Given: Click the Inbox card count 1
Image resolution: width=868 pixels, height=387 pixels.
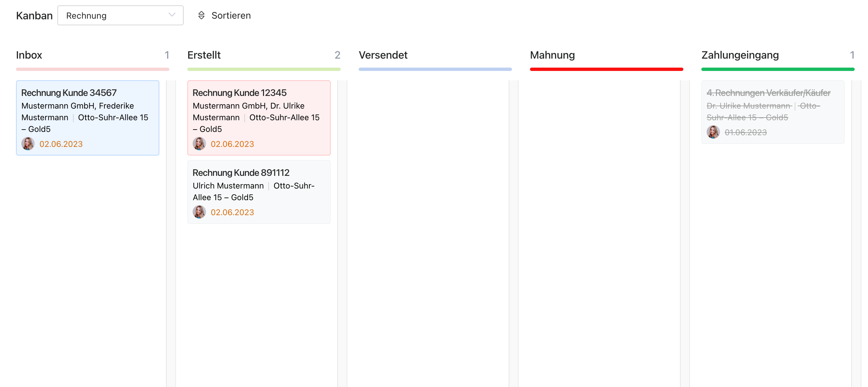Looking at the screenshot, I should (x=166, y=55).
